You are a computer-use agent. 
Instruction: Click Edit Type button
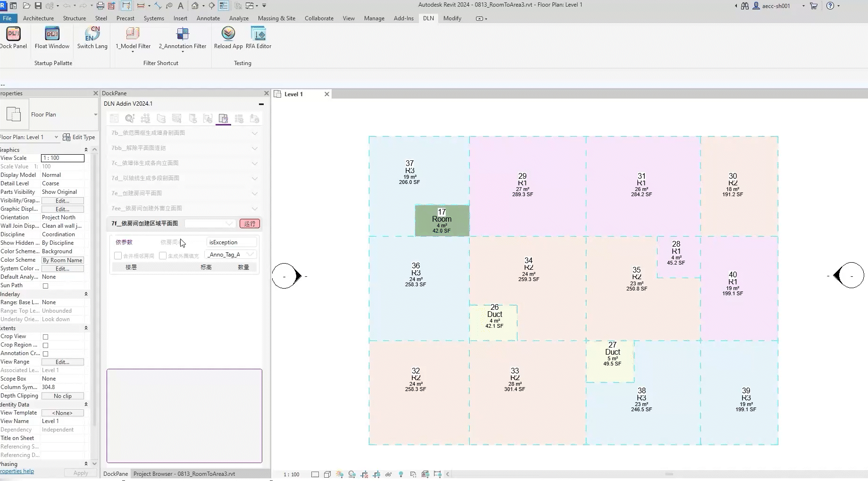(79, 137)
